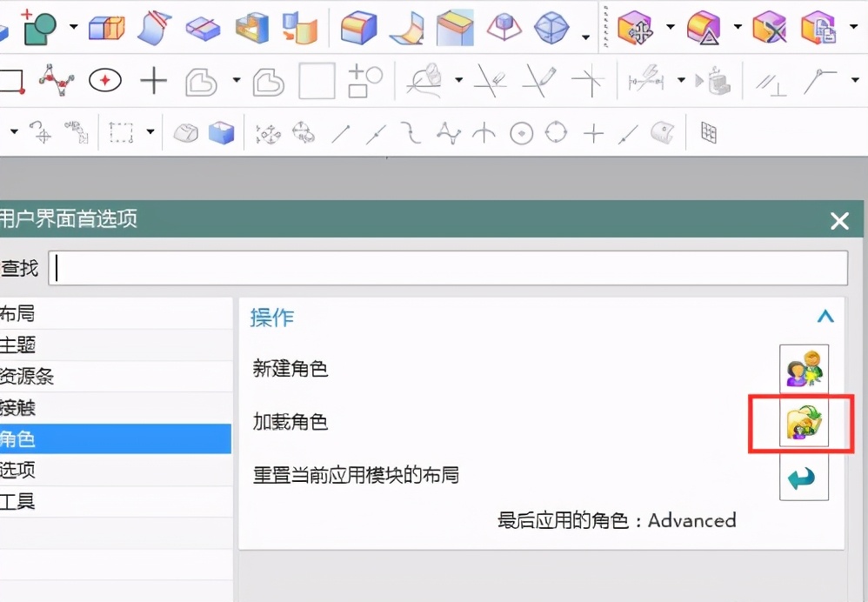Select 角色 in the preferences list

pyautogui.click(x=116, y=438)
